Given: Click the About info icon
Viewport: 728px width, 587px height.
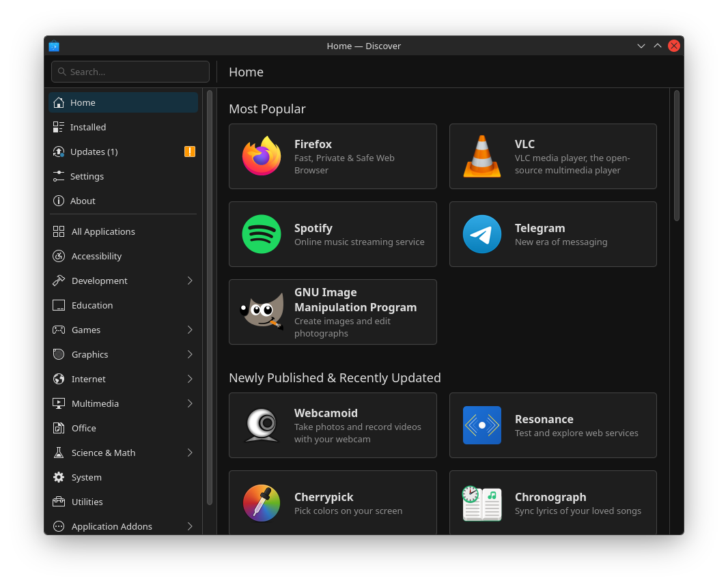Looking at the screenshot, I should pos(59,201).
